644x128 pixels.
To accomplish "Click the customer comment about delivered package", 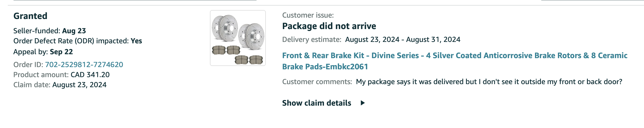I will [x=489, y=82].
